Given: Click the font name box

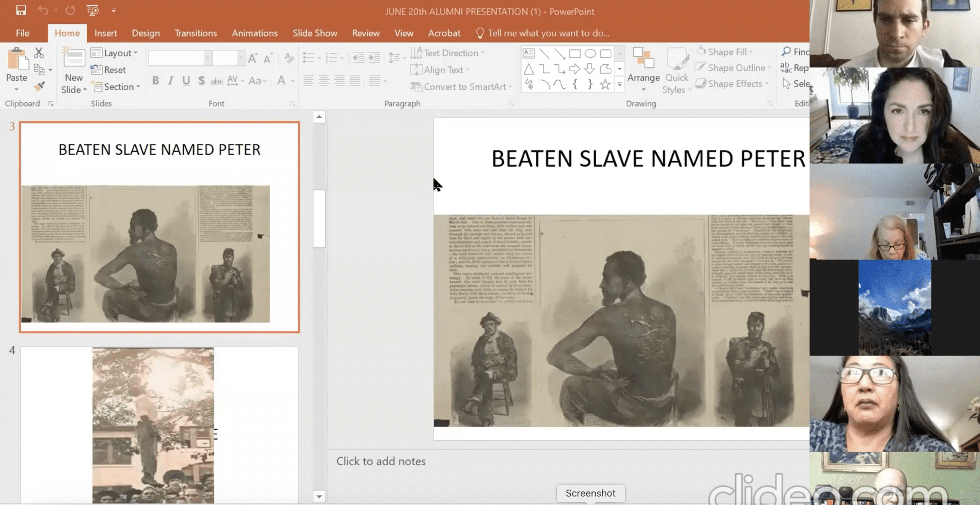Looking at the screenshot, I should (x=176, y=58).
